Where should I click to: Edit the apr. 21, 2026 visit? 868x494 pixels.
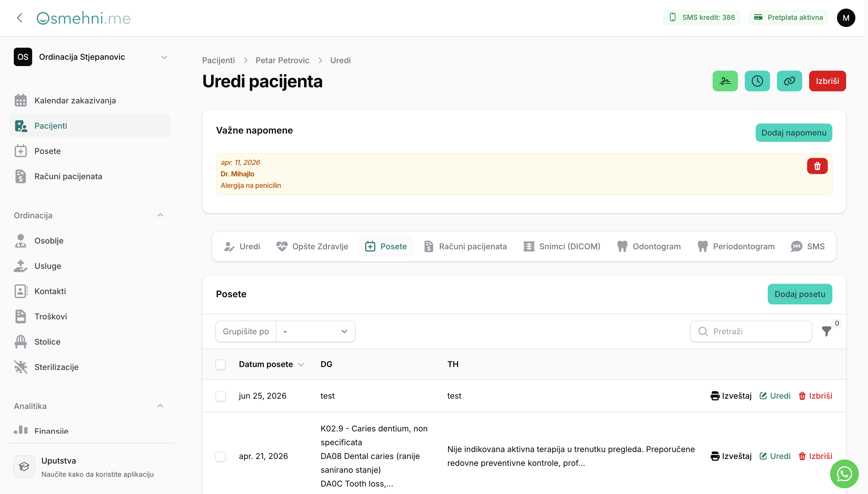(775, 456)
